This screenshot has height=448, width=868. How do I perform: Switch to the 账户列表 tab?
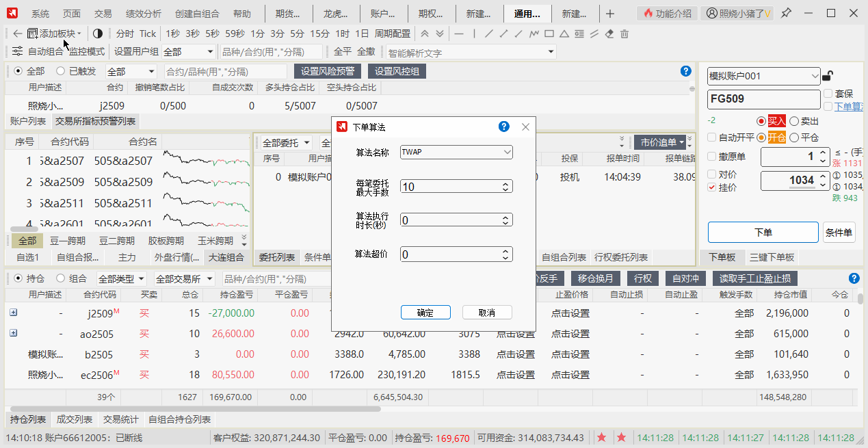point(28,121)
